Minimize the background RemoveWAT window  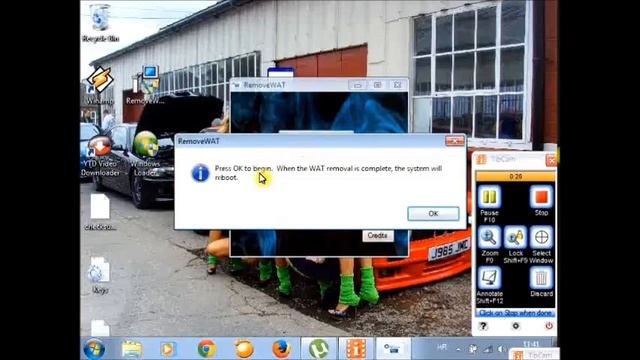click(358, 85)
